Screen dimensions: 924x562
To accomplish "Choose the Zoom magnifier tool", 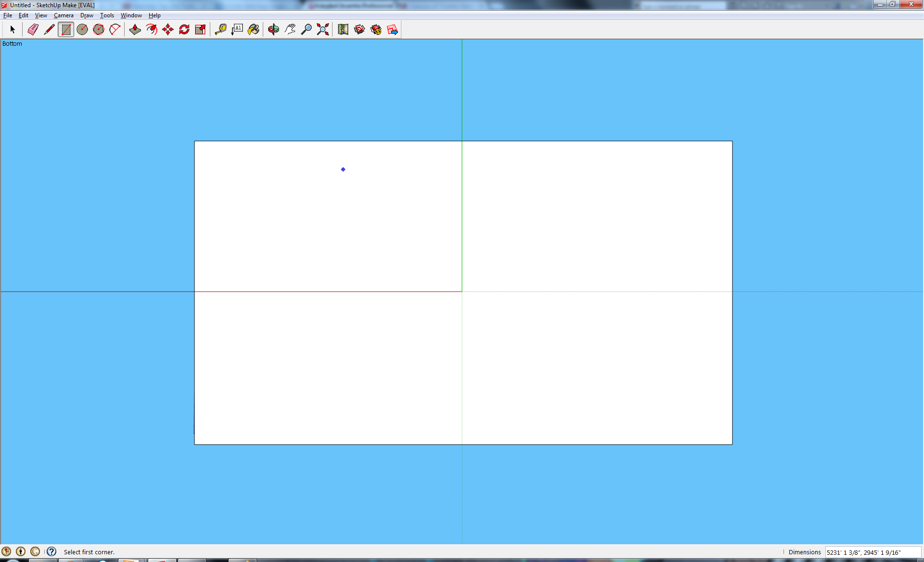I will [x=307, y=30].
